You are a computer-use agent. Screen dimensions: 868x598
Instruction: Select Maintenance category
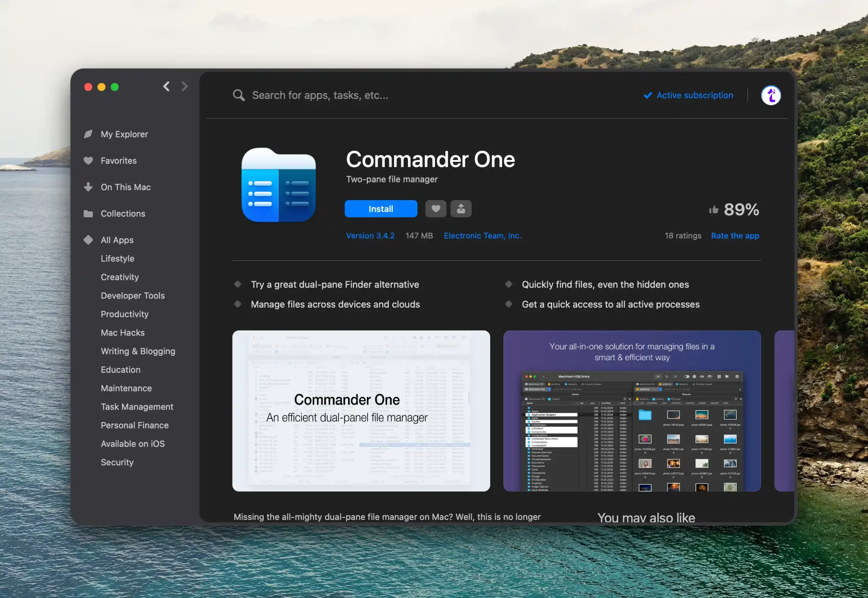126,388
